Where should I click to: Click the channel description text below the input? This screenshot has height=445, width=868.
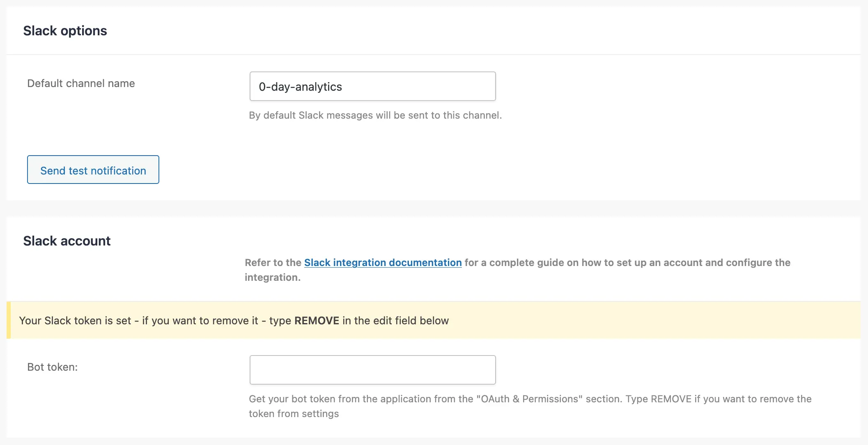tap(375, 115)
